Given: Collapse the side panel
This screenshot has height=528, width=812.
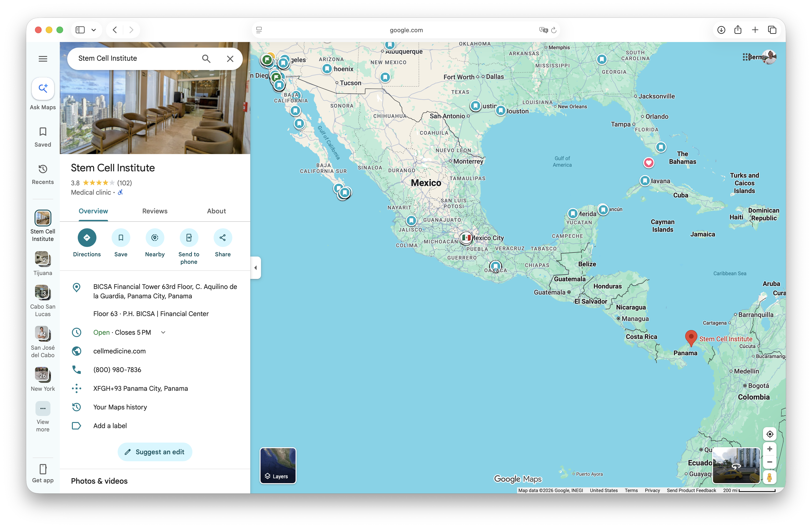Looking at the screenshot, I should click(x=256, y=268).
